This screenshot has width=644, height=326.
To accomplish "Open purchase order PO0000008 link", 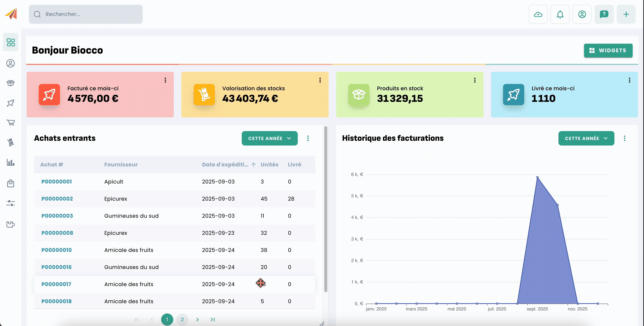I will pos(57,233).
